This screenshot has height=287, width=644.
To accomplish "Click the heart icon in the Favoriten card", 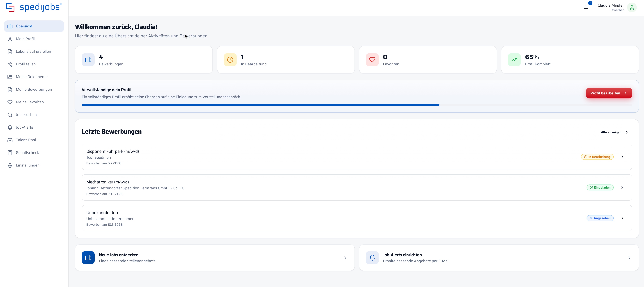I will pos(372,60).
